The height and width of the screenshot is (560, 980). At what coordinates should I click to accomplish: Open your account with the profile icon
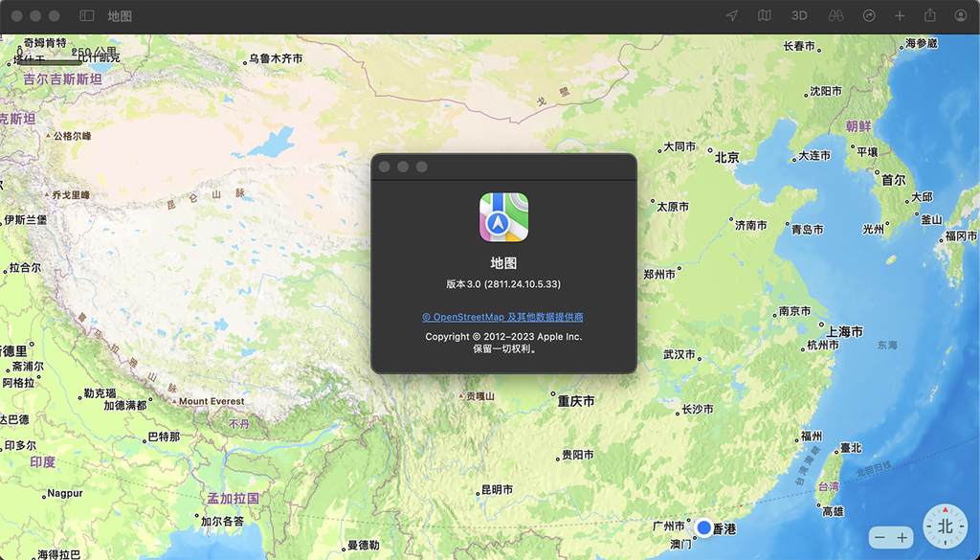pos(960,15)
